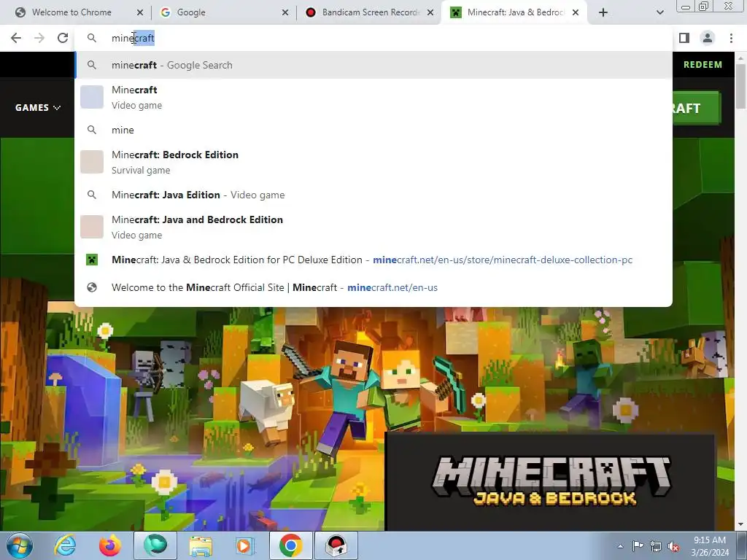Click the page's vertical scrollbar

coord(740,86)
